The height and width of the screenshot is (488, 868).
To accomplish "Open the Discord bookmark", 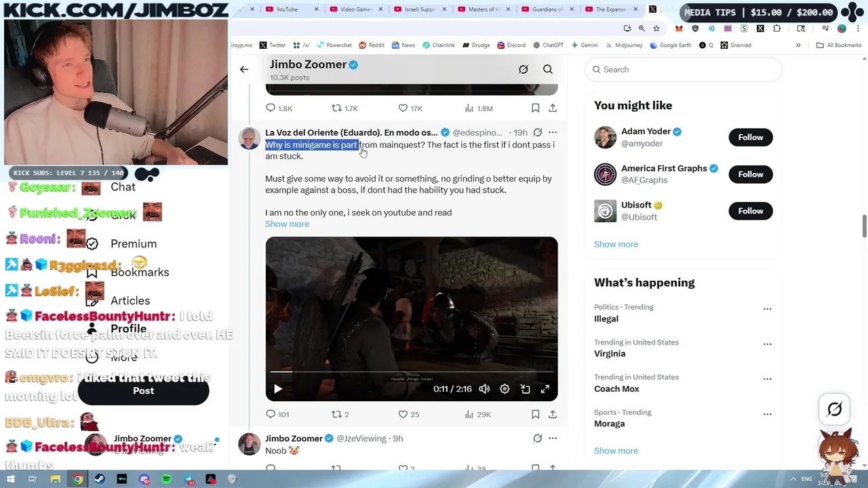I will click(x=510, y=45).
